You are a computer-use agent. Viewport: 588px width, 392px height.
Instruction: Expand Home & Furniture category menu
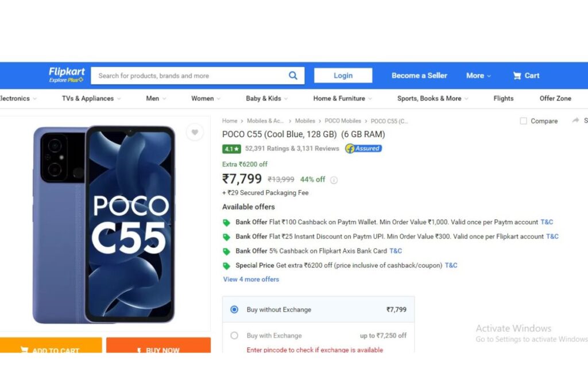pyautogui.click(x=342, y=98)
